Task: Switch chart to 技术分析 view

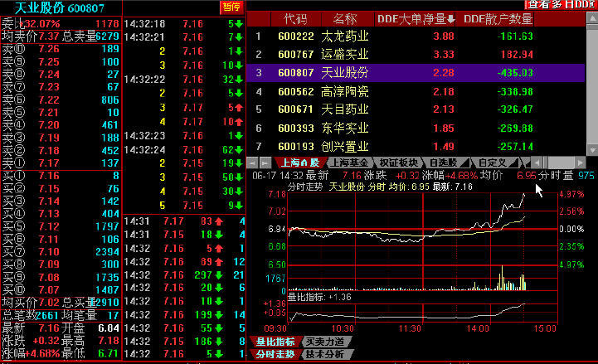Action: [323, 354]
